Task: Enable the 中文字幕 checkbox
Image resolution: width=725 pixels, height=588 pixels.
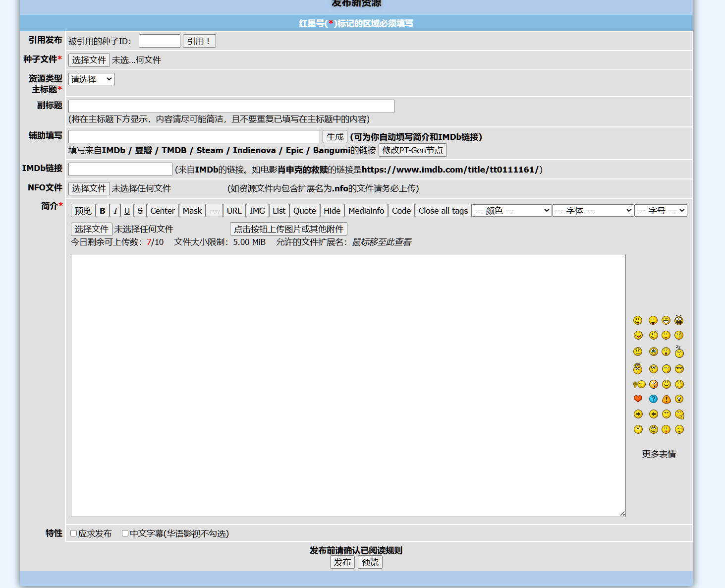Action: [x=125, y=533]
